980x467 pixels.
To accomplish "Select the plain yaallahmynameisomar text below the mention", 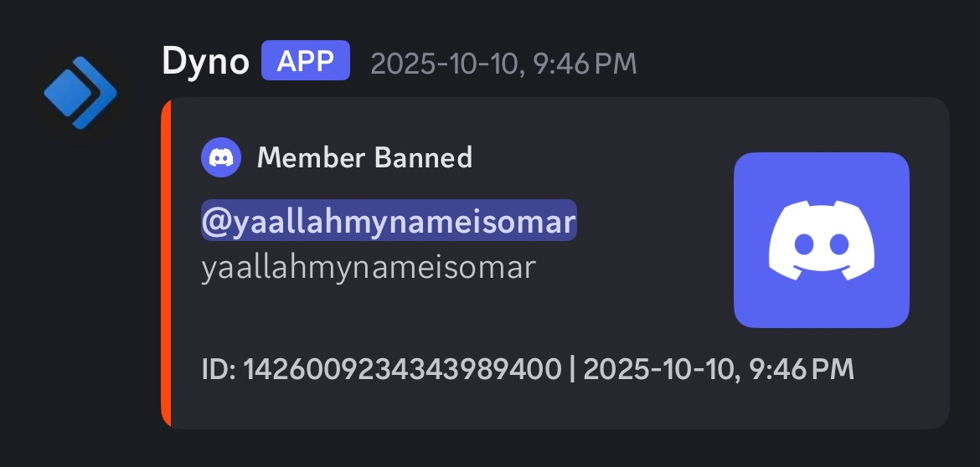I will pyautogui.click(x=368, y=268).
